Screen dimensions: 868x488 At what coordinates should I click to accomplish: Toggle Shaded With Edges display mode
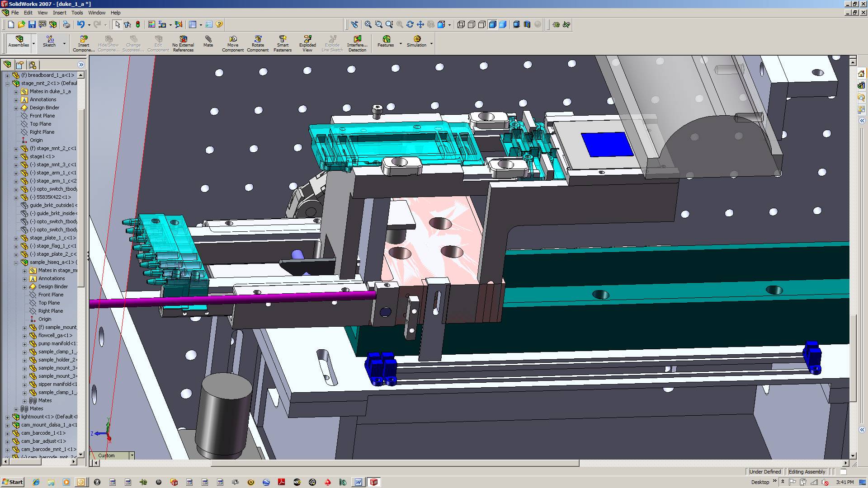click(x=492, y=24)
